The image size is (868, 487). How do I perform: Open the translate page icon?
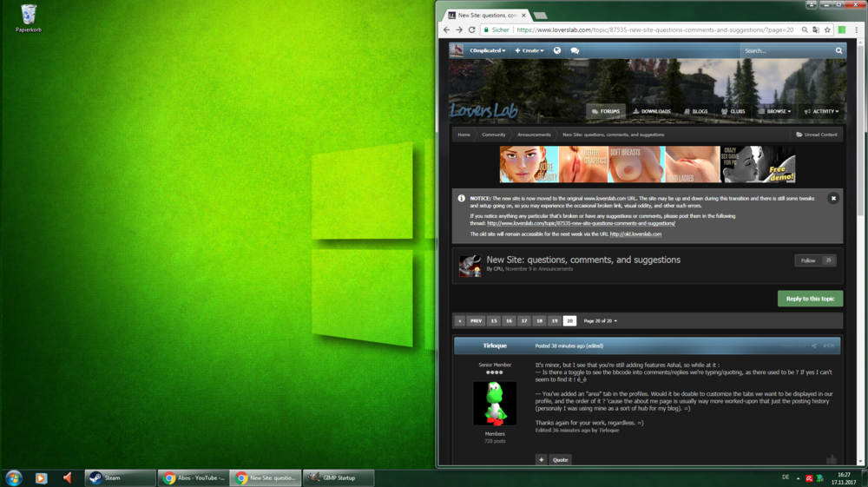[815, 30]
